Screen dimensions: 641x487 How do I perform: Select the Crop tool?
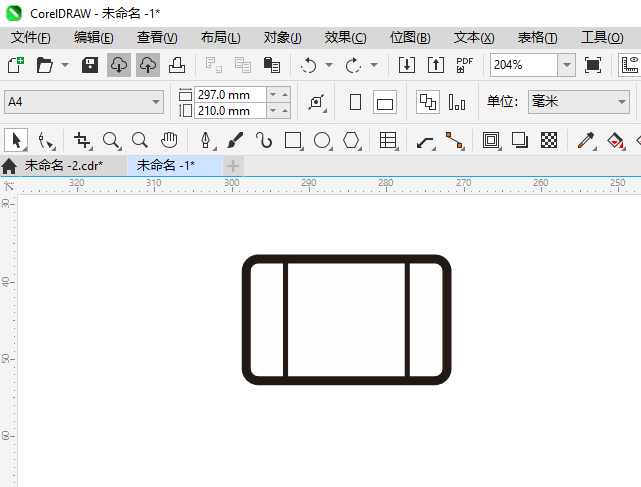(x=83, y=140)
